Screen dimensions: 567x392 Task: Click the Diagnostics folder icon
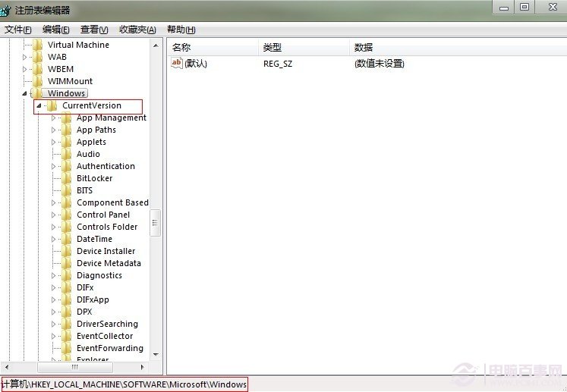click(67, 275)
